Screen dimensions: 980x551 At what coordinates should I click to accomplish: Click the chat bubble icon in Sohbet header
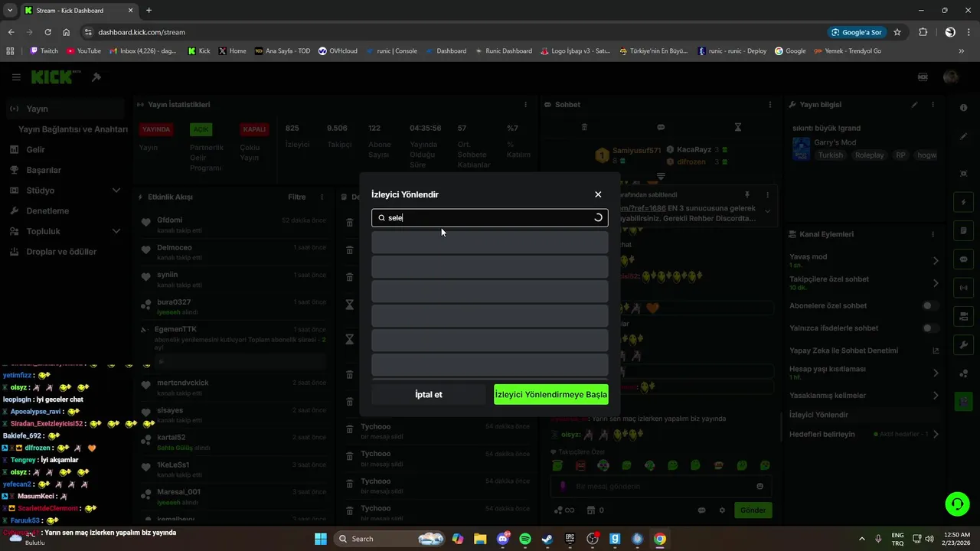tap(661, 127)
